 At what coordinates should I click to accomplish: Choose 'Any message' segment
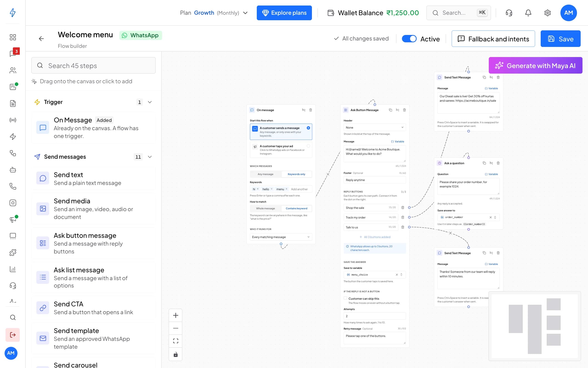pos(266,174)
